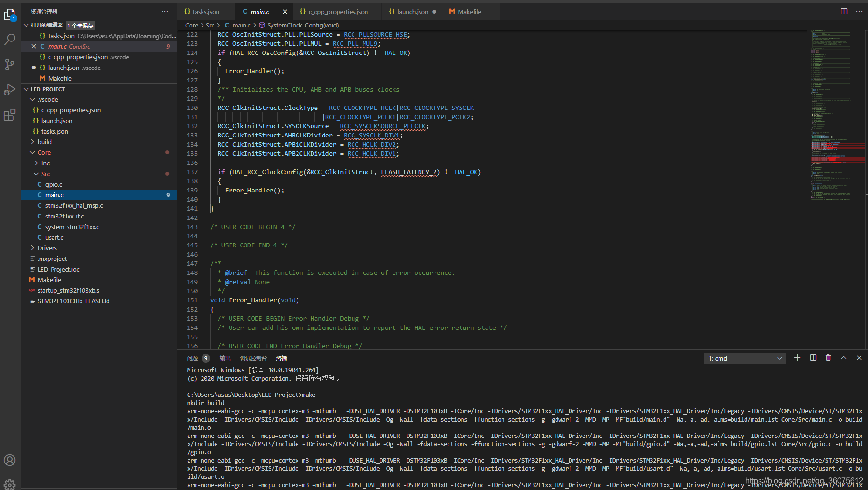Viewport: 868px width, 490px height.
Task: Open the Output panel tab
Action: coord(225,358)
